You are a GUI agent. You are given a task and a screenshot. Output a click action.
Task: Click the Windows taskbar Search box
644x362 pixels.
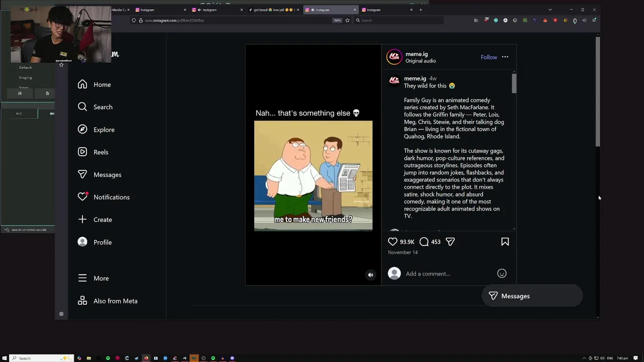tap(42, 358)
